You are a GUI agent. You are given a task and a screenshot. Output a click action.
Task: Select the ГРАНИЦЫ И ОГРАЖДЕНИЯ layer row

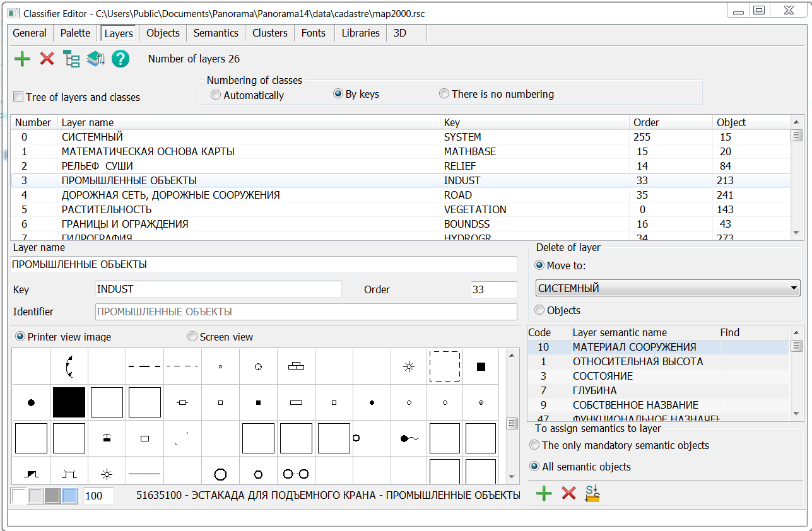[401, 224]
